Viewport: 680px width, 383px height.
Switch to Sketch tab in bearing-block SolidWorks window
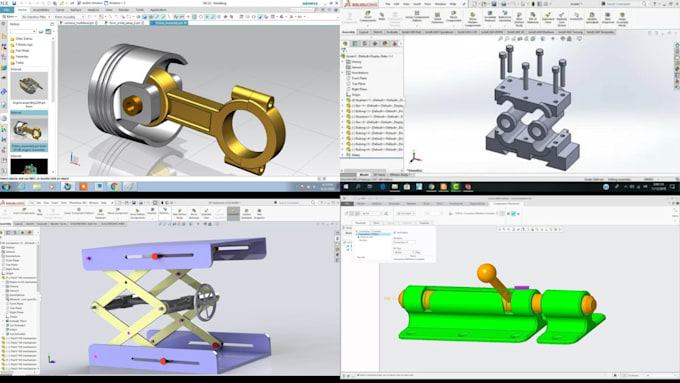pyautogui.click(x=378, y=32)
